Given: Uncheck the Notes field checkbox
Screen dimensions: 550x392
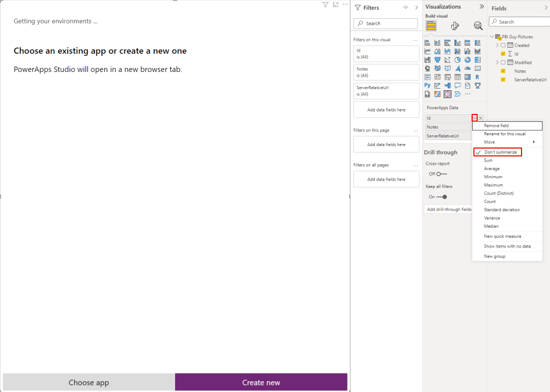Looking at the screenshot, I should [503, 71].
